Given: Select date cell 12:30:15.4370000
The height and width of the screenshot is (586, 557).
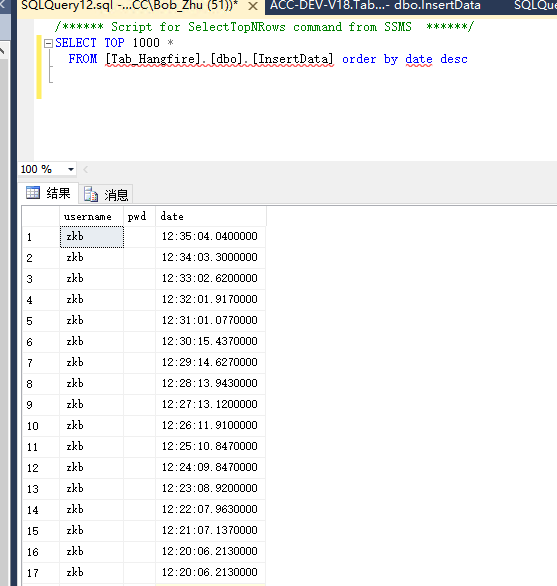Looking at the screenshot, I should click(210, 341).
